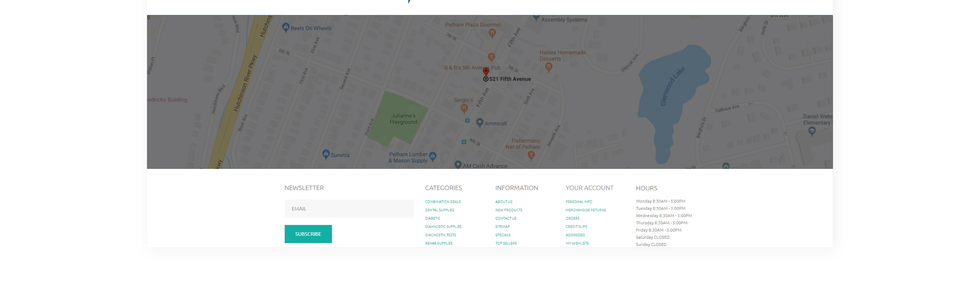Click the bus stop icon near Ammirati
Image resolution: width=980 pixels, height=306 pixels.
click(x=467, y=120)
